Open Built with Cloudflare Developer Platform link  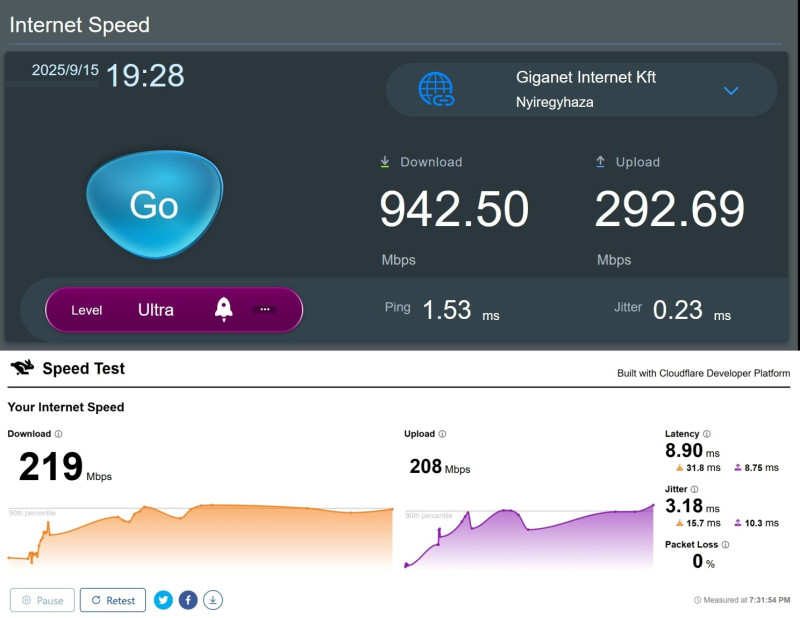[x=704, y=373]
